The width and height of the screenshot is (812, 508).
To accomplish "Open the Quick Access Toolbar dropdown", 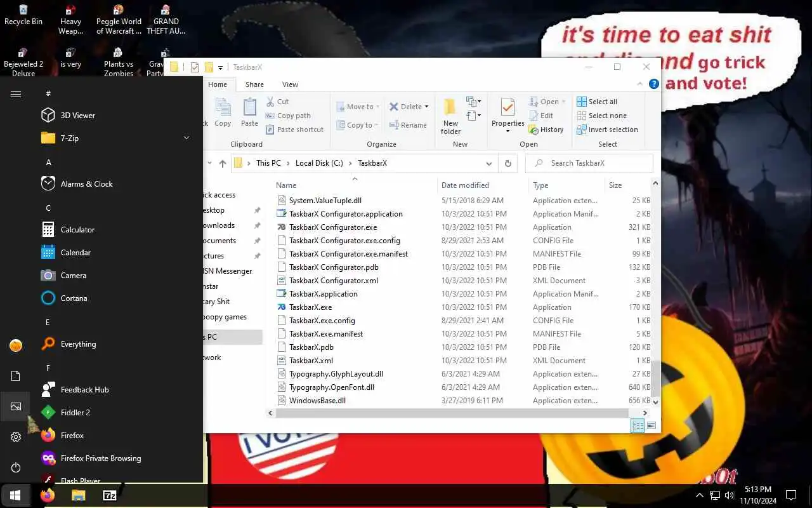I will [221, 67].
